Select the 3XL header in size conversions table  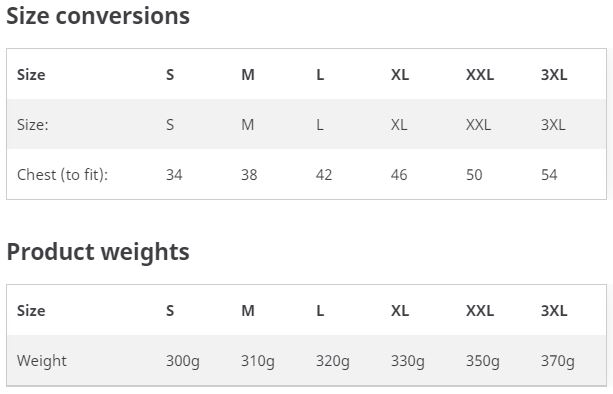(x=554, y=75)
